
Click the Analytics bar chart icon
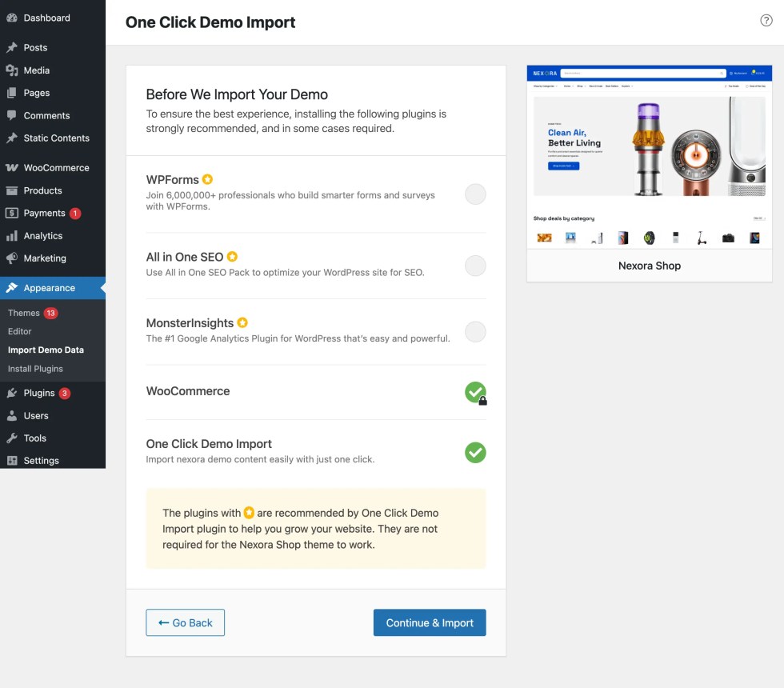[12, 235]
